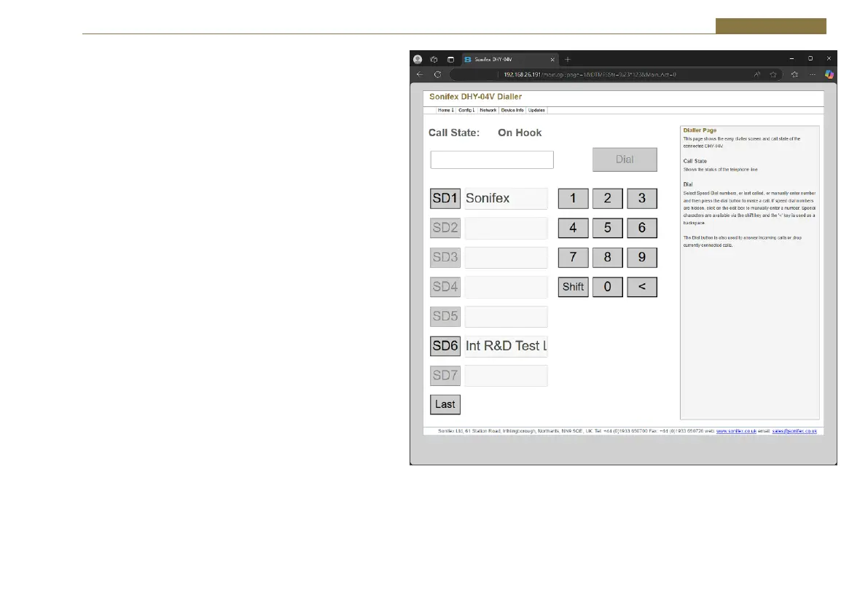Expand the Home dropdown menu
The image size is (868, 611).
tap(445, 111)
